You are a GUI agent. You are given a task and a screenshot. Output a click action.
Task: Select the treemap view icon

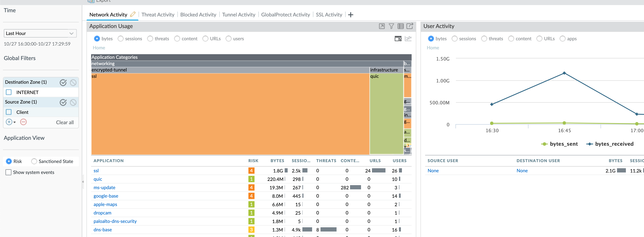398,39
